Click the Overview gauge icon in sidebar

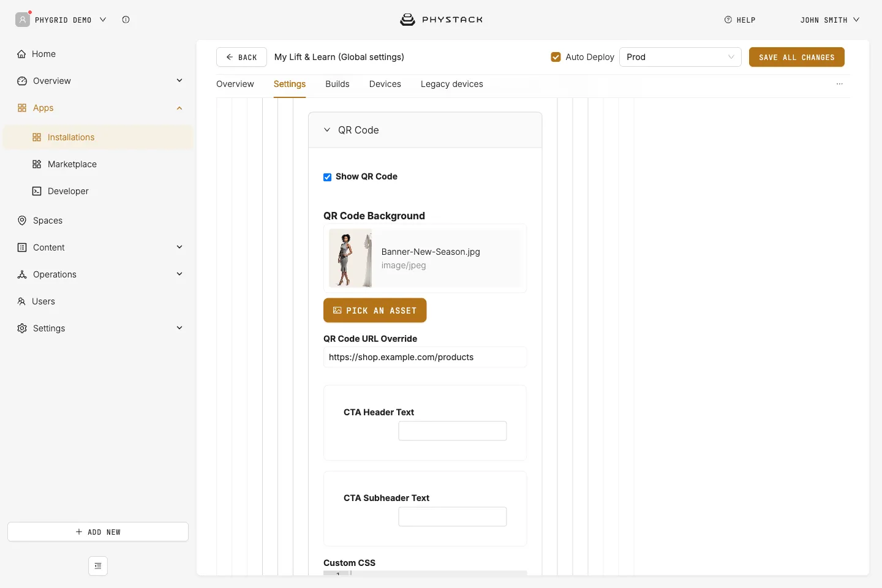coord(22,81)
